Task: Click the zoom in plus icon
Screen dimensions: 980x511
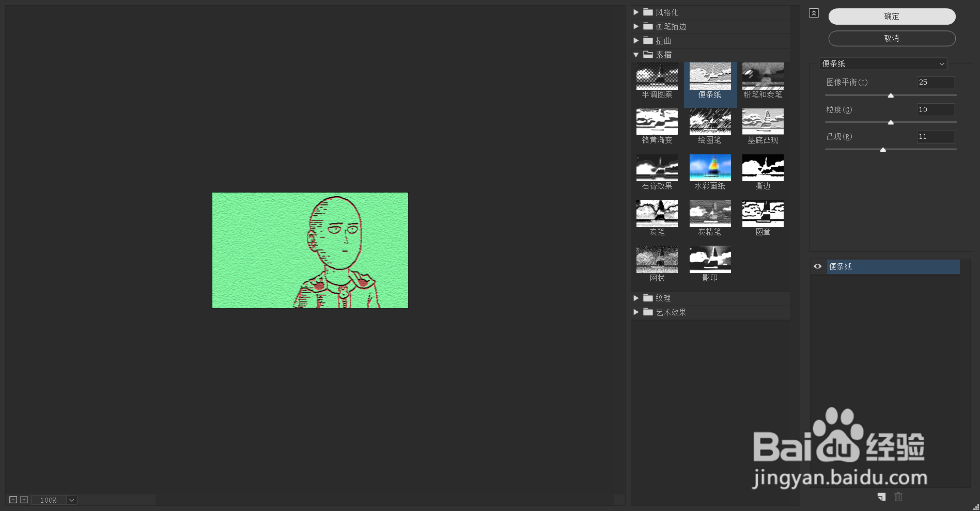Action: [24, 500]
